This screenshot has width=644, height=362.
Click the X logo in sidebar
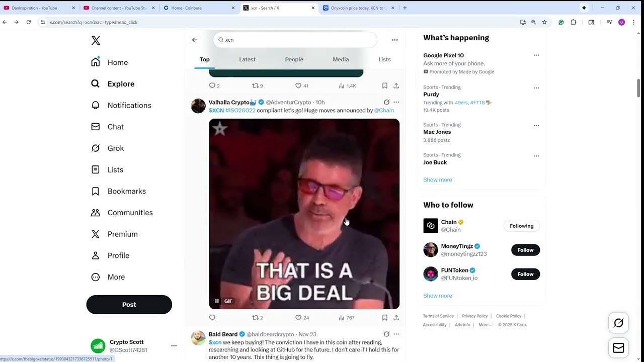coord(96,41)
